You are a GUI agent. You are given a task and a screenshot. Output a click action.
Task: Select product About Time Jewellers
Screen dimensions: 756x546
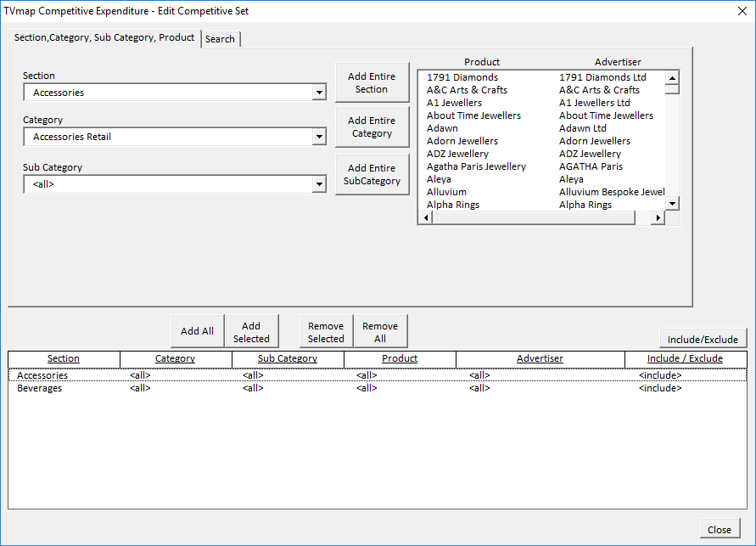(473, 115)
